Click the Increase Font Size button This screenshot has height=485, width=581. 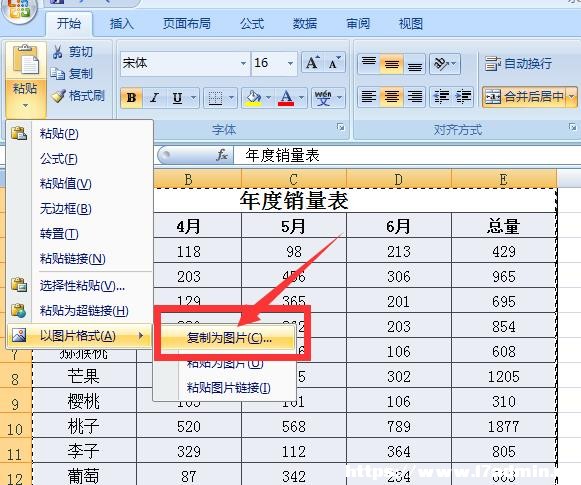[312, 63]
